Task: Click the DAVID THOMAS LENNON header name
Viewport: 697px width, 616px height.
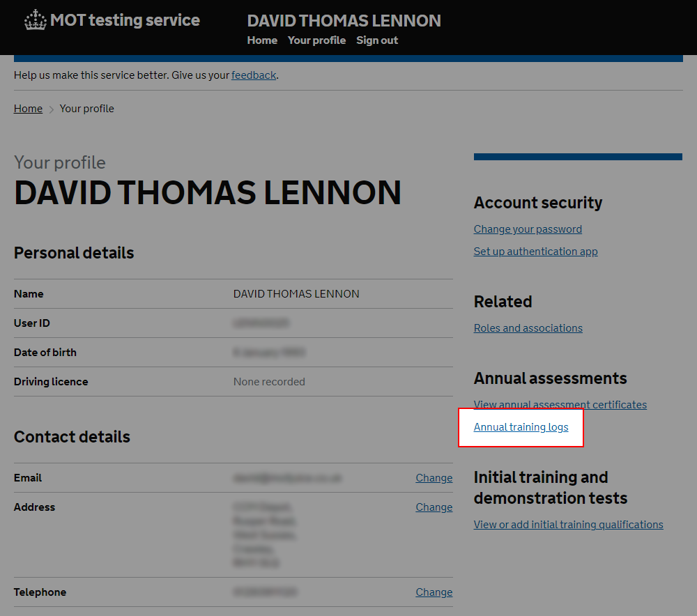Action: coord(344,21)
